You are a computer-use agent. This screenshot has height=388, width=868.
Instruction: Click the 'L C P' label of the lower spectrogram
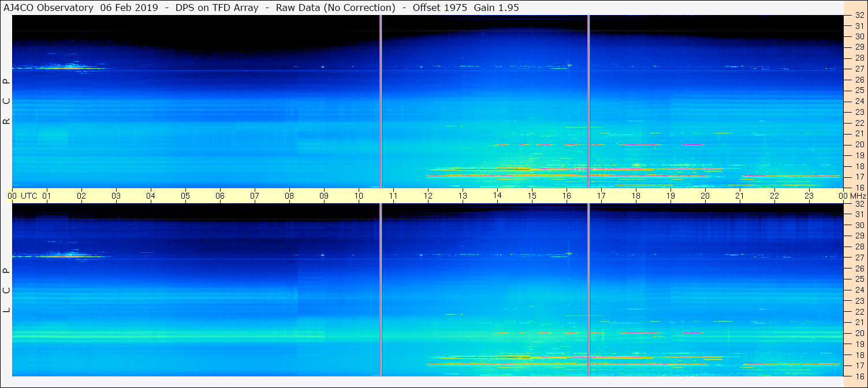click(7, 290)
